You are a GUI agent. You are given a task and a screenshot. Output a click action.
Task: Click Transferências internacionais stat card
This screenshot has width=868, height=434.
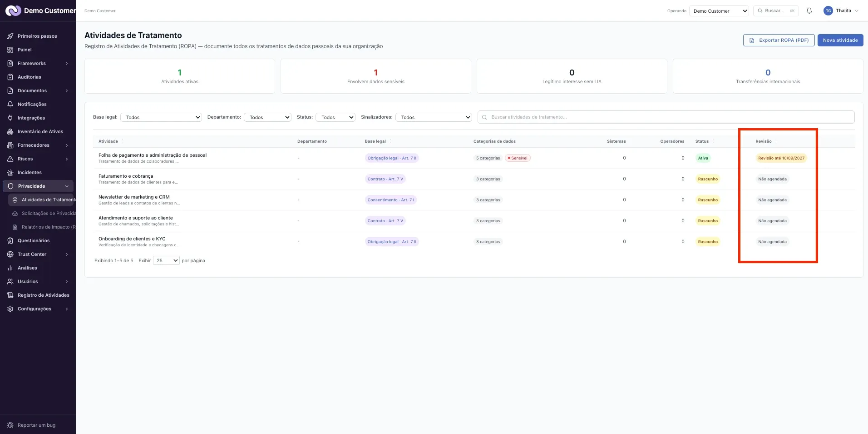click(x=768, y=76)
